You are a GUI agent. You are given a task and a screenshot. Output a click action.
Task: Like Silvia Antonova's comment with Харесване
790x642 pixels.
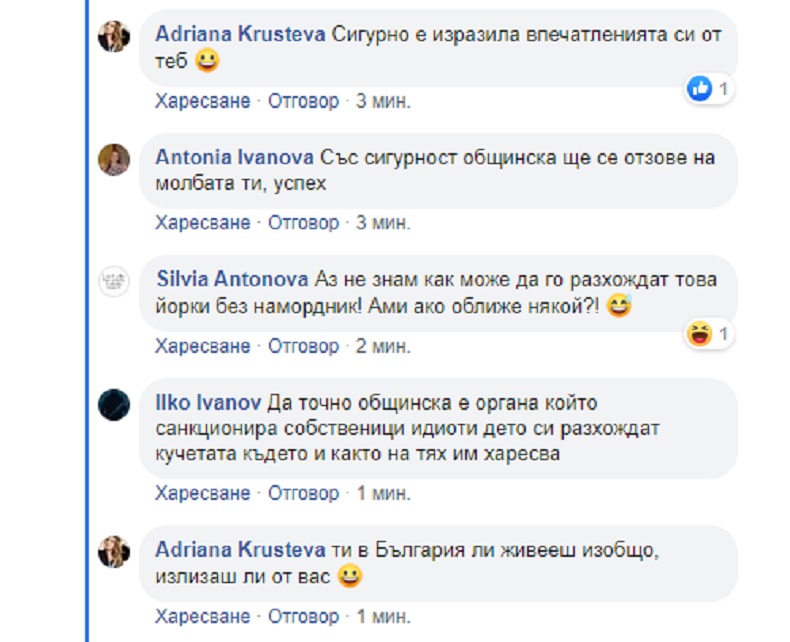[203, 346]
